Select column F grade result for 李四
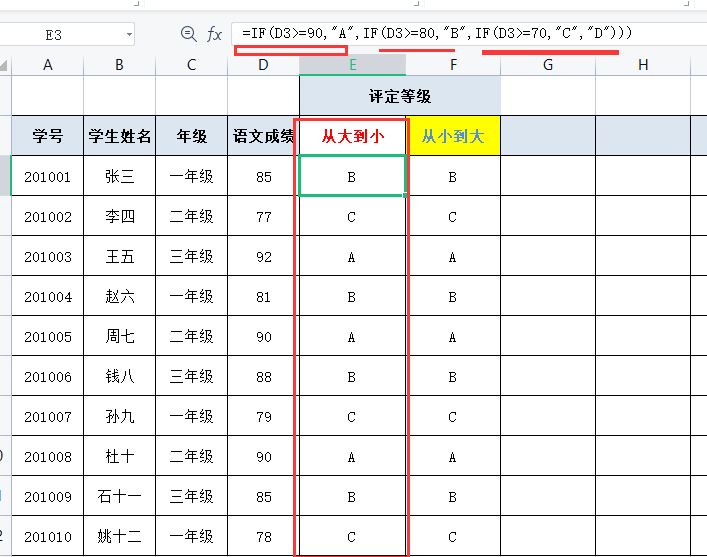This screenshot has width=707, height=557. click(x=453, y=216)
